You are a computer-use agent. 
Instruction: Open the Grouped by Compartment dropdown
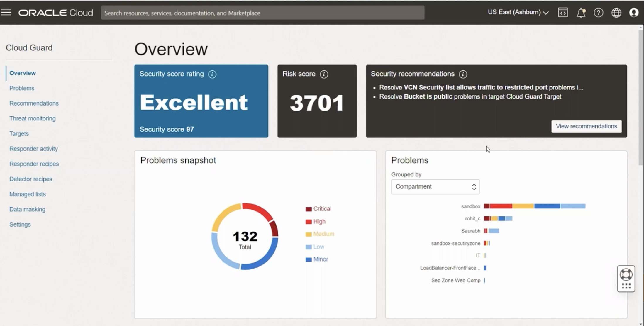pos(435,187)
